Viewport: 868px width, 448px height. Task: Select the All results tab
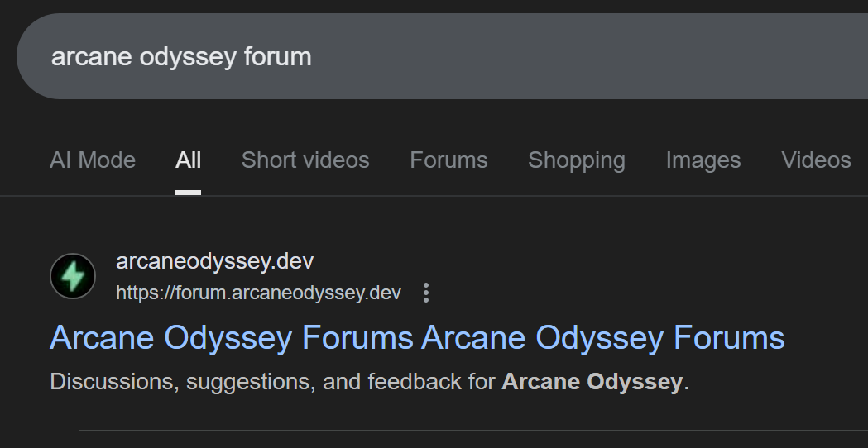[x=188, y=160]
